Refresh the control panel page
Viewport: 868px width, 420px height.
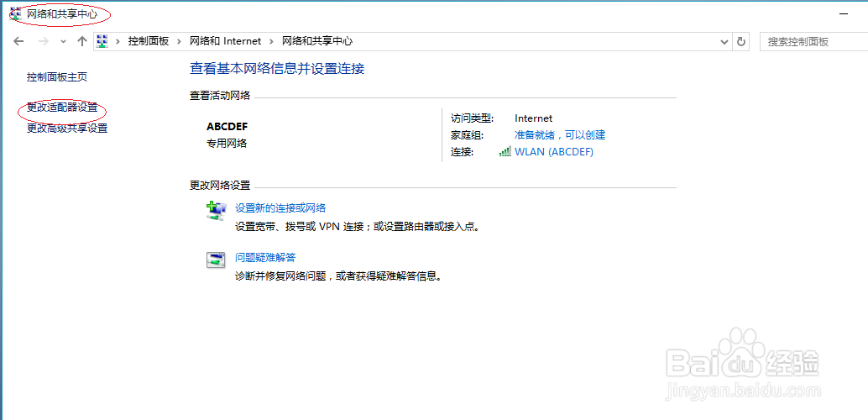(x=741, y=41)
